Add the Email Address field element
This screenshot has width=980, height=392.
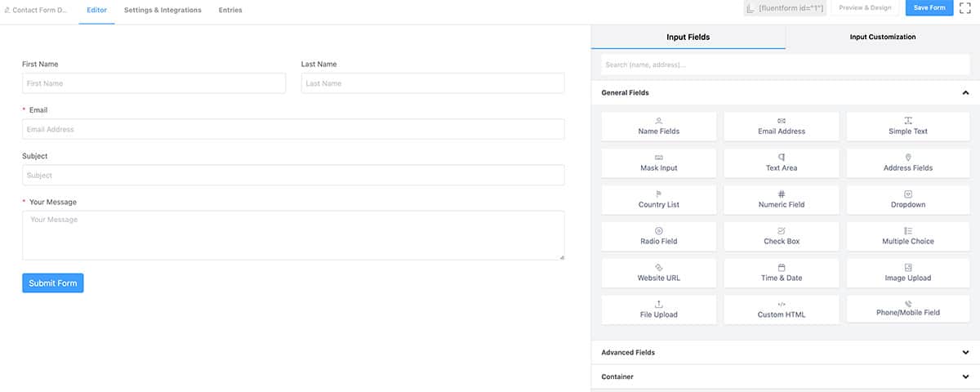782,126
